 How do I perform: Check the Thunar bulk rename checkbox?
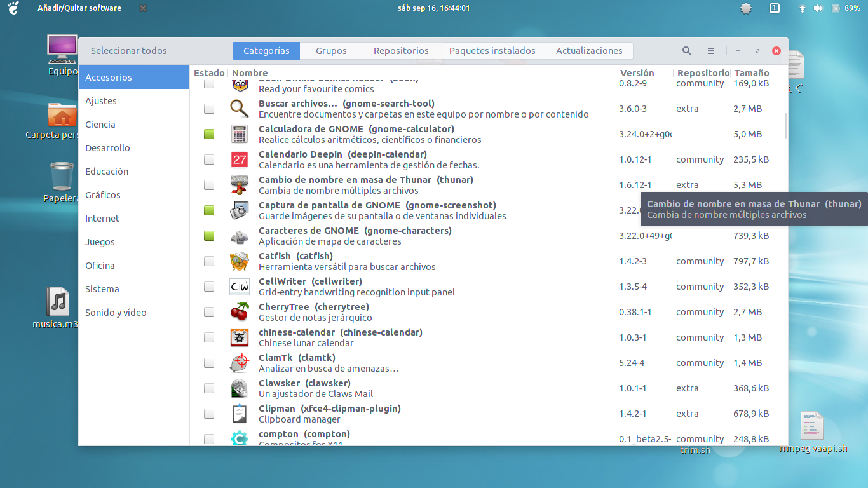209,185
